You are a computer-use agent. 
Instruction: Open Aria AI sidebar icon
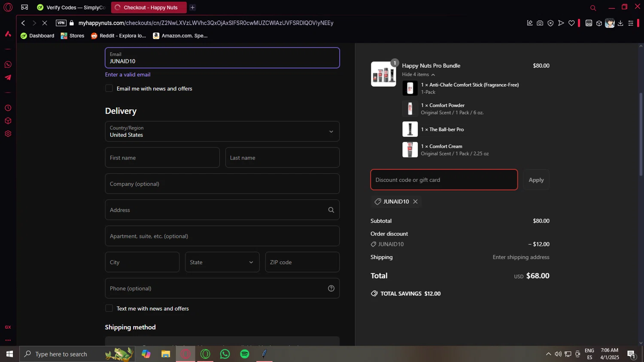(8, 34)
